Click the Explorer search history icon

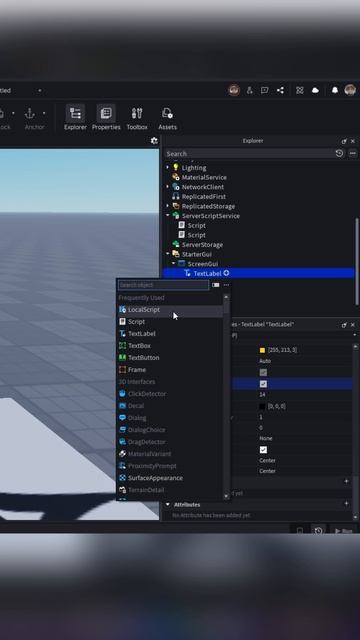pos(339,153)
